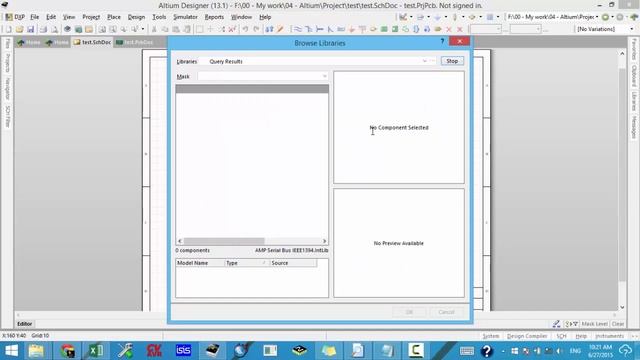Image resolution: width=640 pixels, height=360 pixels.
Task: Open the Projects side panel tab on the left
Action: 8,63
